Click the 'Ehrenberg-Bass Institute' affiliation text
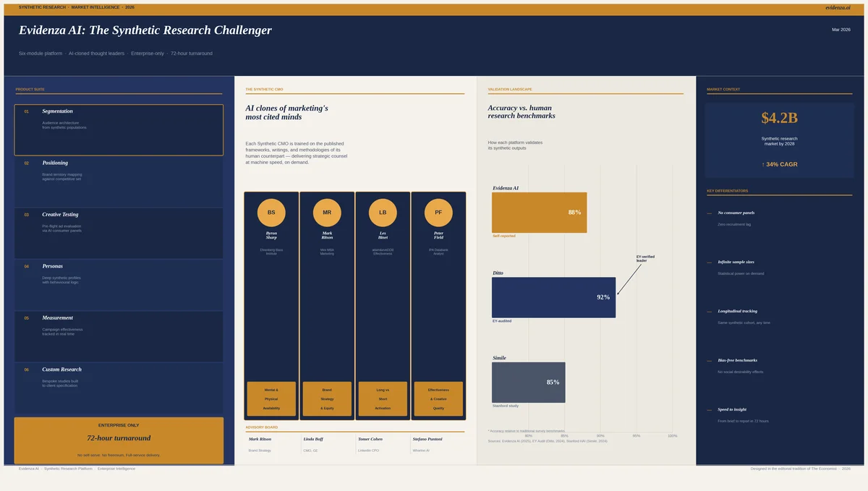 (271, 252)
